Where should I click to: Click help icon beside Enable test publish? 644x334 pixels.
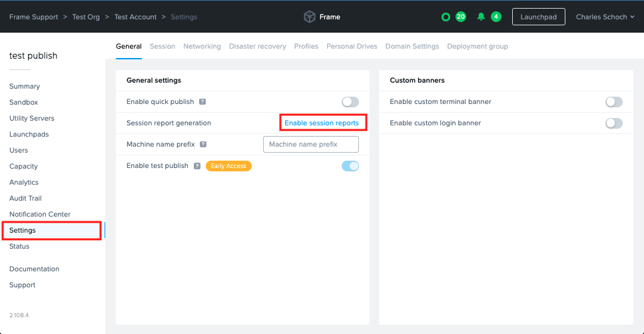[197, 166]
